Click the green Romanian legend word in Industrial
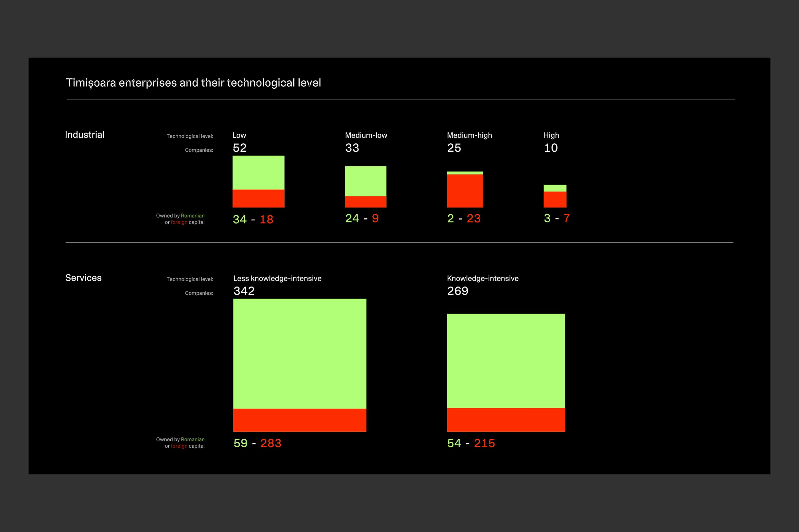 (x=193, y=216)
